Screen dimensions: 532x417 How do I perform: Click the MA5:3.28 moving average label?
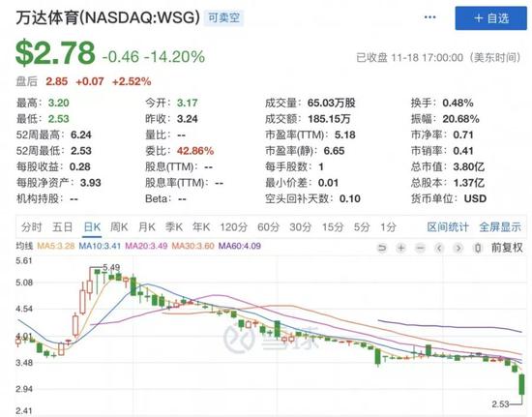tap(56, 246)
